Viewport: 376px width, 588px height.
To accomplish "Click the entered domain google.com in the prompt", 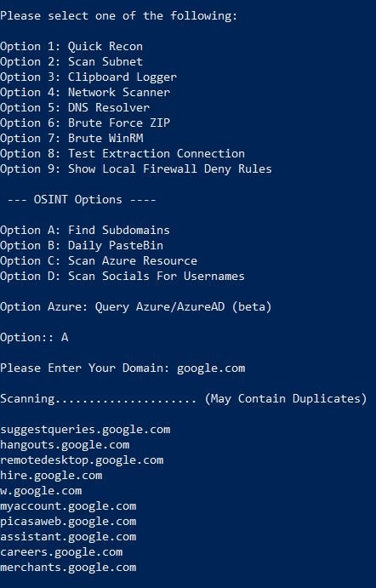I will click(x=211, y=368).
